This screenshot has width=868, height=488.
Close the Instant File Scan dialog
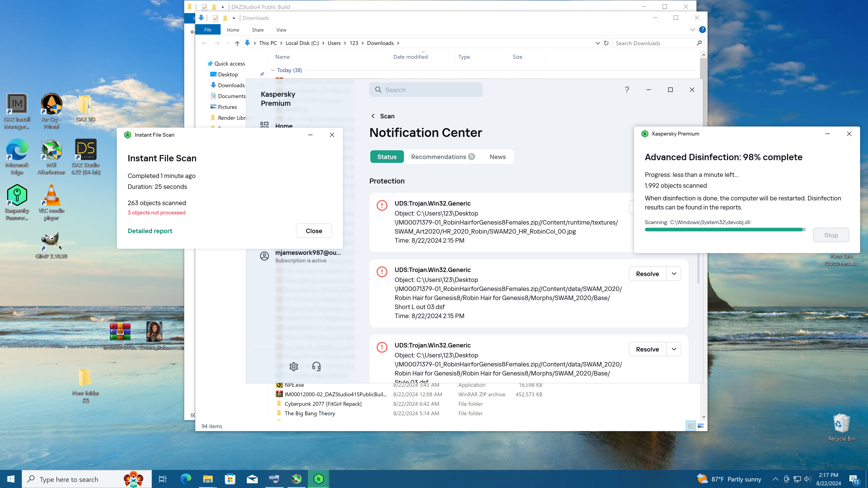314,231
